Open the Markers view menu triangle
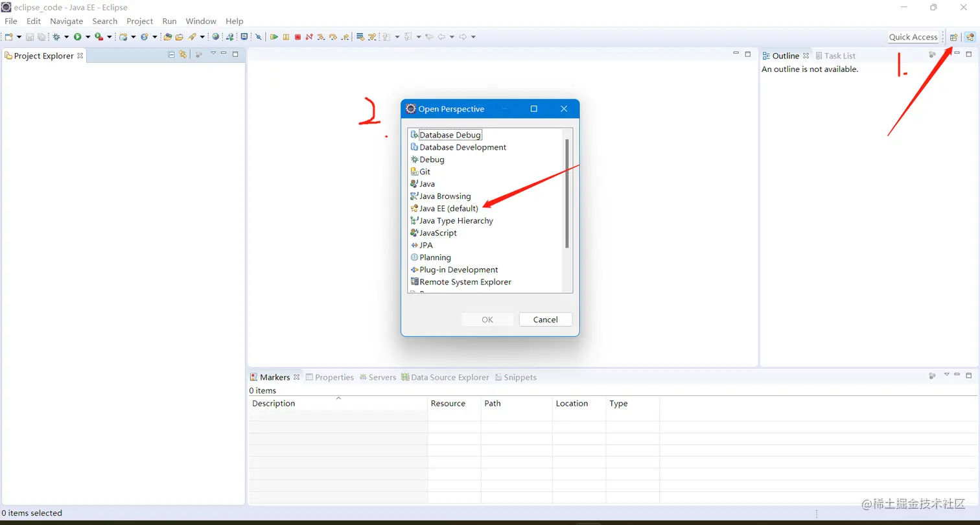 click(x=946, y=375)
